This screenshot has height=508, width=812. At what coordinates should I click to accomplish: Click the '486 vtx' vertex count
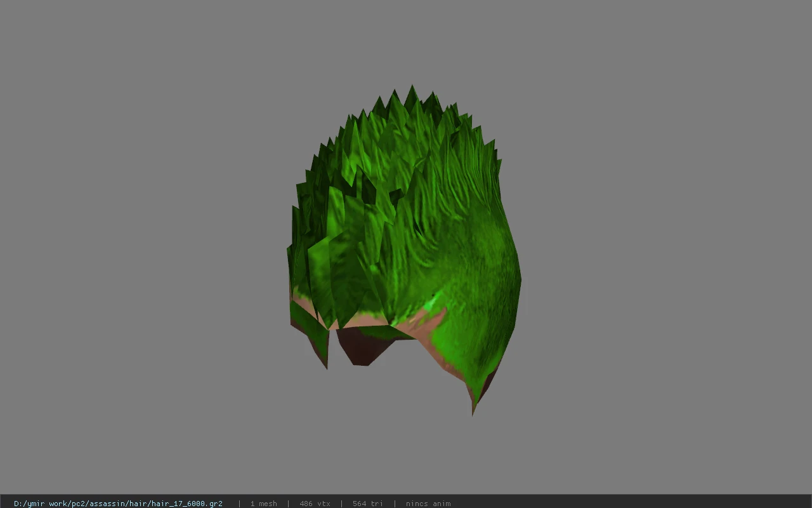tap(315, 504)
